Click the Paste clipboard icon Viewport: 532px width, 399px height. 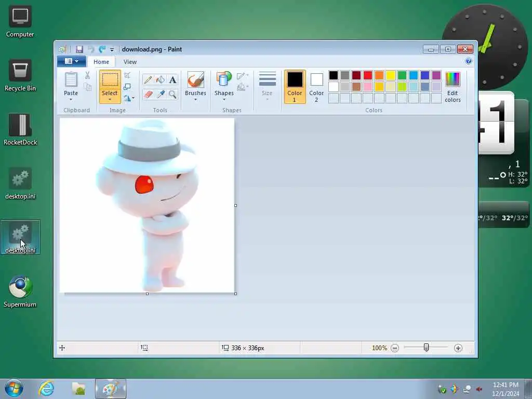(71, 79)
